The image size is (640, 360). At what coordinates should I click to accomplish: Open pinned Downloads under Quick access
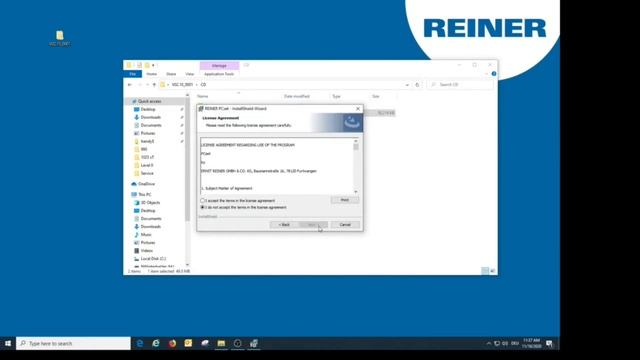pyautogui.click(x=150, y=117)
